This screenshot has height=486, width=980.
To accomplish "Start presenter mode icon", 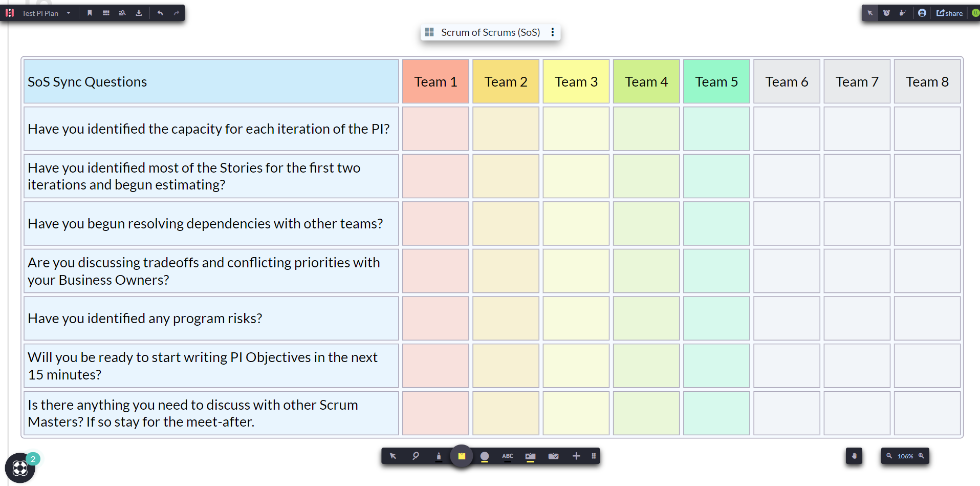I will [903, 13].
